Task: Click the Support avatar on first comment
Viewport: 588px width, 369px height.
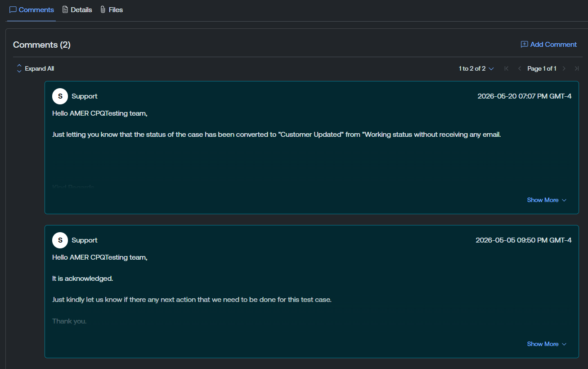Action: 60,96
